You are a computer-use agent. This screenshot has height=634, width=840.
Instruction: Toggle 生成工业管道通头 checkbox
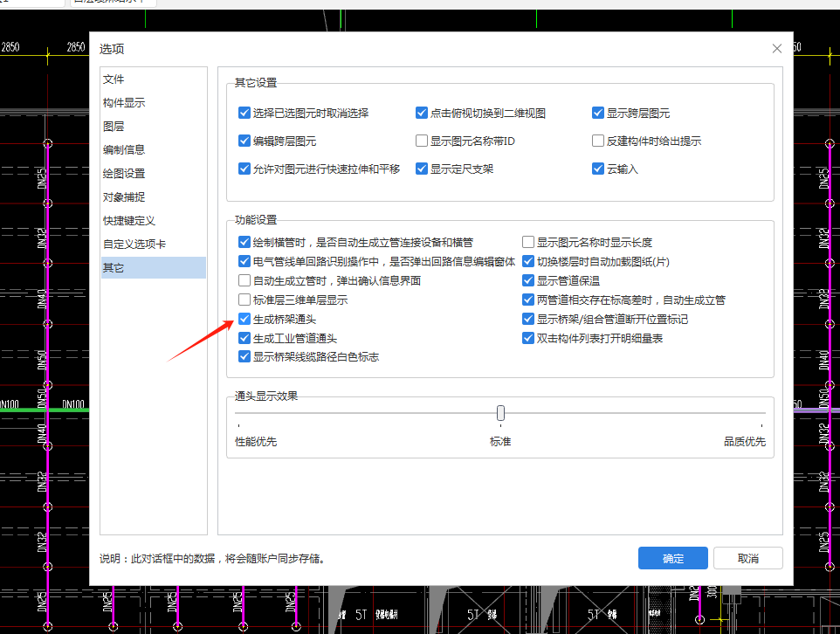click(244, 338)
